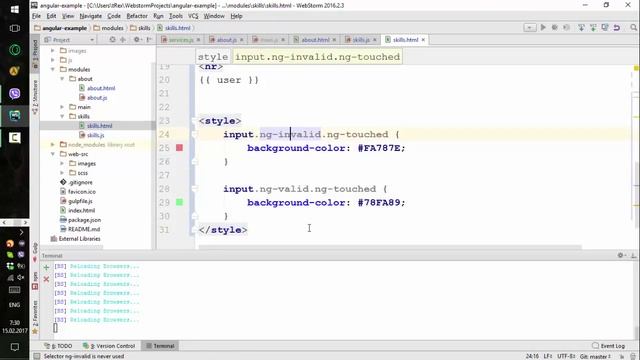
Task: Expand the scss folder
Action: pos(62,173)
